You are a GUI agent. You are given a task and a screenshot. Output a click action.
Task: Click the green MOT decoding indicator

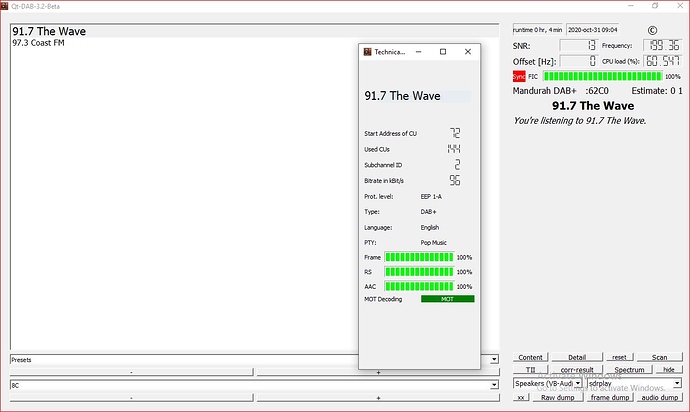click(447, 299)
